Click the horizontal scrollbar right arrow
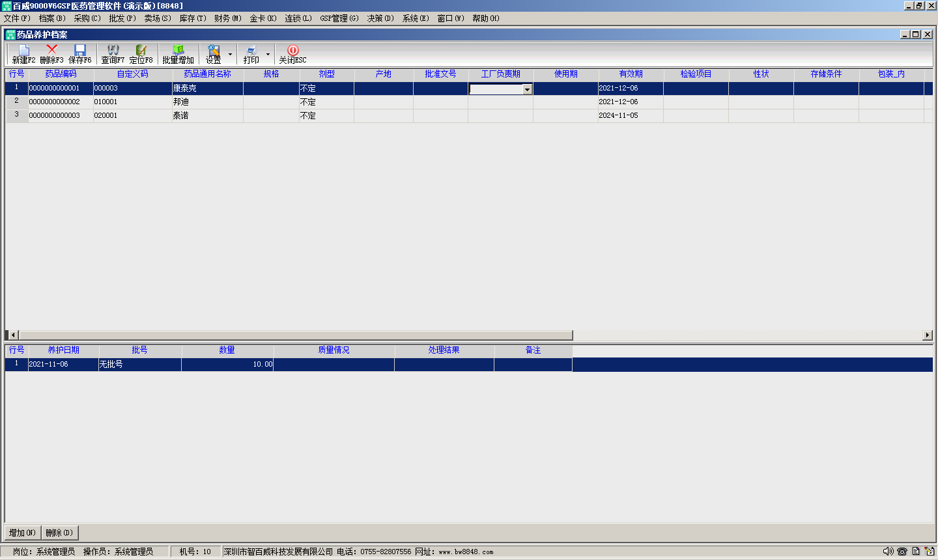 pos(928,335)
